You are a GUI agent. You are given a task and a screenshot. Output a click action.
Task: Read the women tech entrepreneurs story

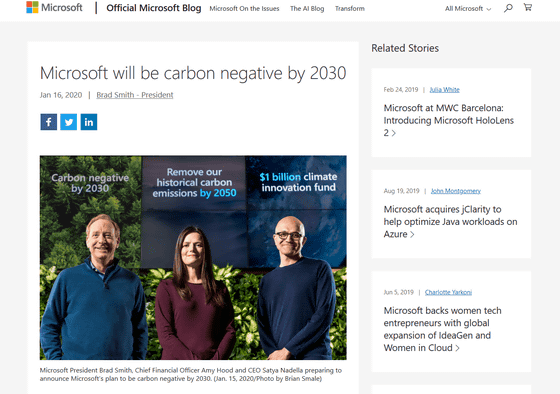442,329
